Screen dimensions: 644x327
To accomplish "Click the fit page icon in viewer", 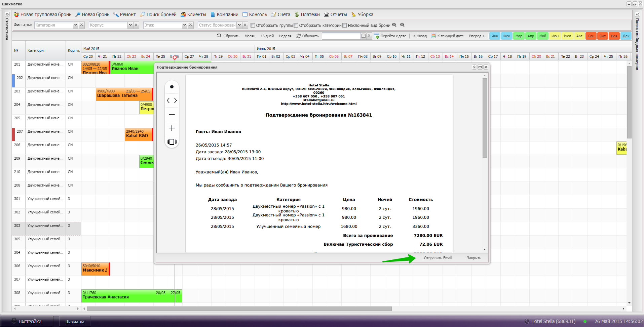I will coord(172,142).
